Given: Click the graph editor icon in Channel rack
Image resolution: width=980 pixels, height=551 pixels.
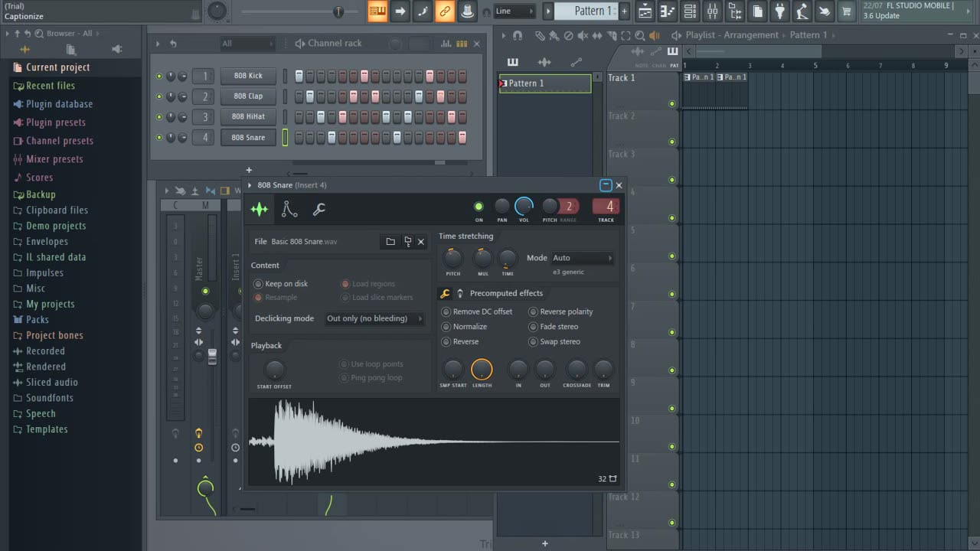Looking at the screenshot, I should click(x=446, y=44).
